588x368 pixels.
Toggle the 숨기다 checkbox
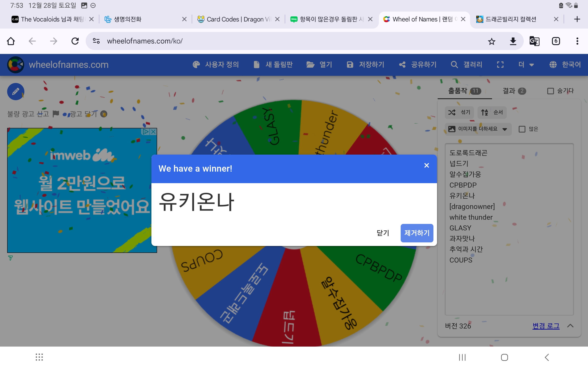coord(550,91)
